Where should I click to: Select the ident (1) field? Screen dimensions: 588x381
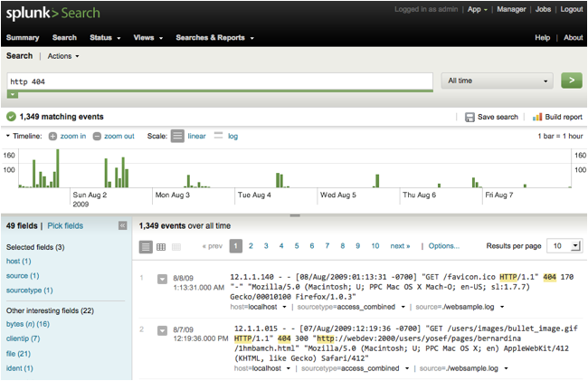pyautogui.click(x=20, y=368)
